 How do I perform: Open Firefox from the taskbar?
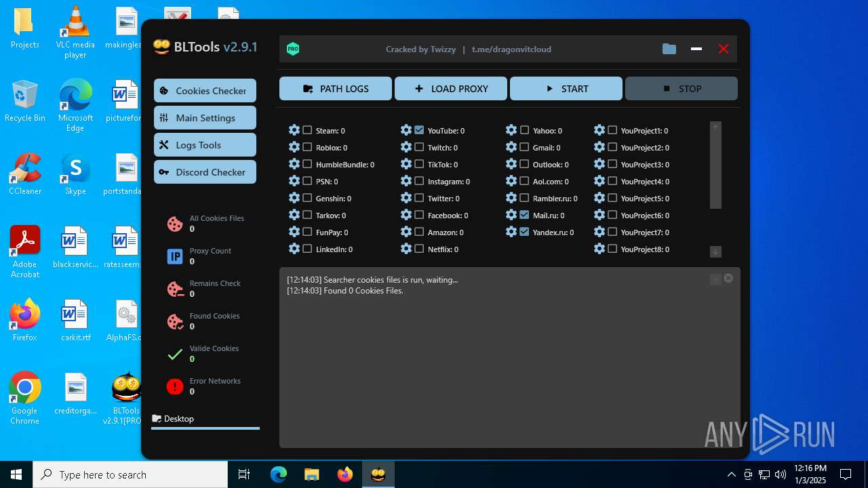tap(345, 474)
